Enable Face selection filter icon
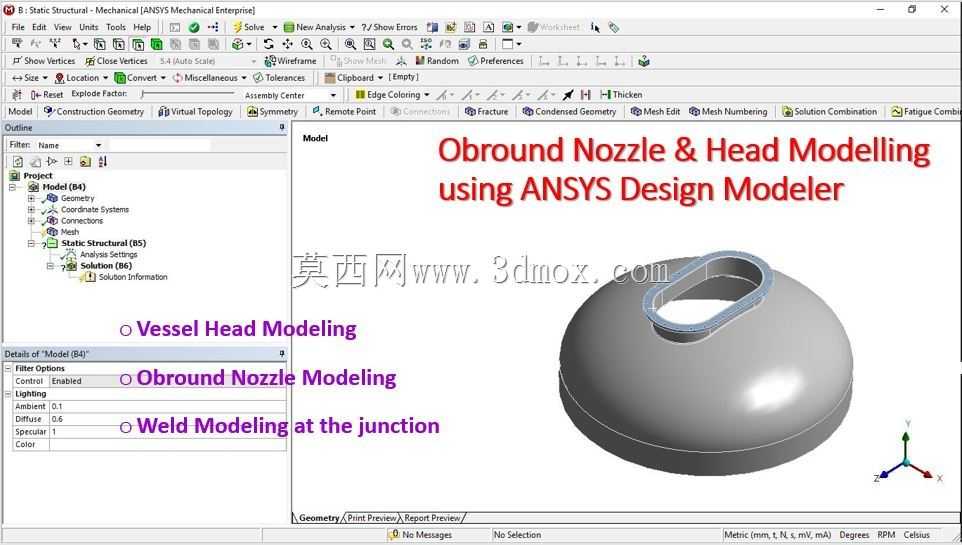 [x=138, y=44]
